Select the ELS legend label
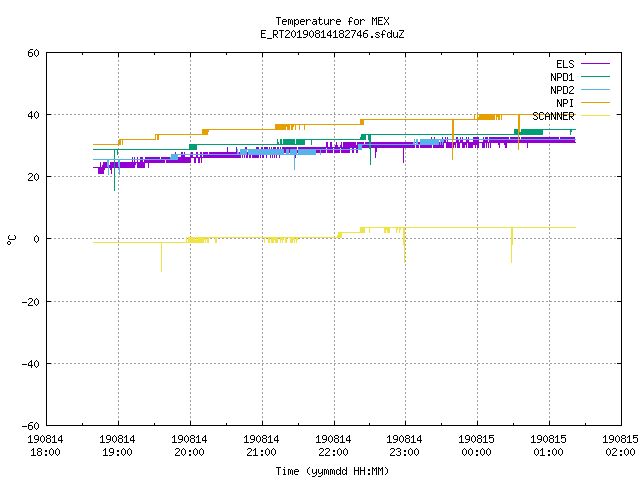This screenshot has width=640, height=480. 565,64
